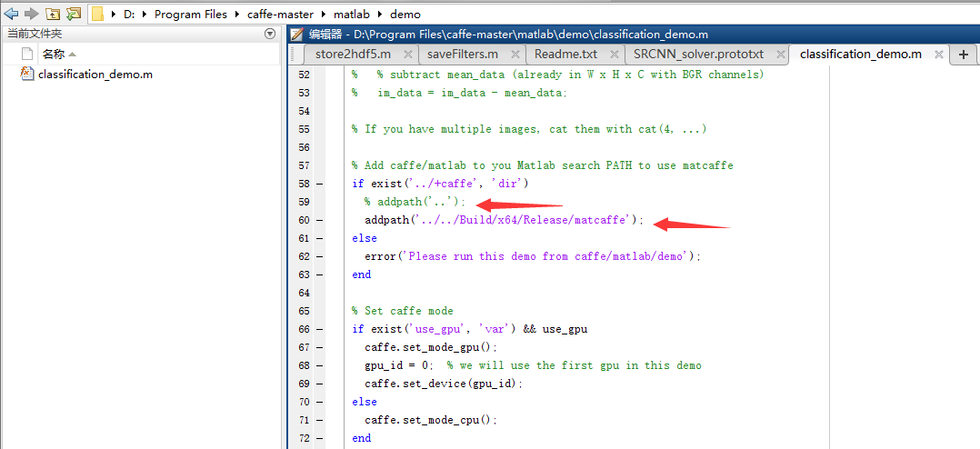Toggle breakpoint dash on line 69
This screenshot has width=980, height=449.
point(320,384)
